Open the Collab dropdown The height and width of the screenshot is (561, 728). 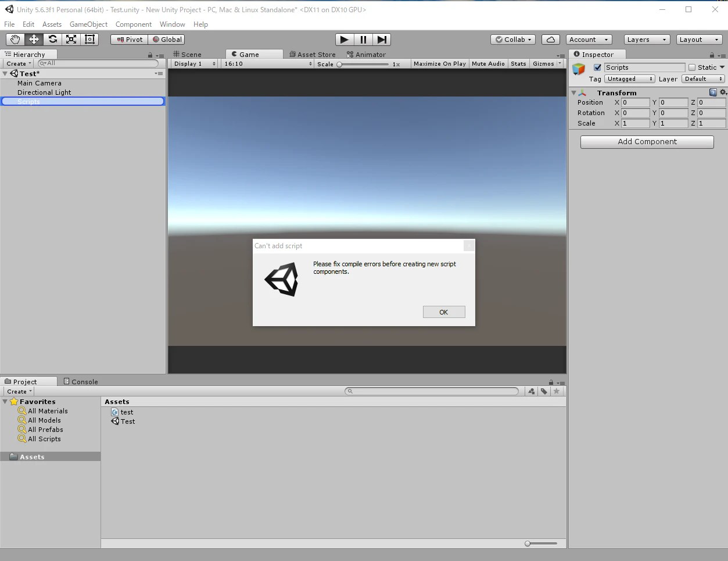[x=514, y=40]
